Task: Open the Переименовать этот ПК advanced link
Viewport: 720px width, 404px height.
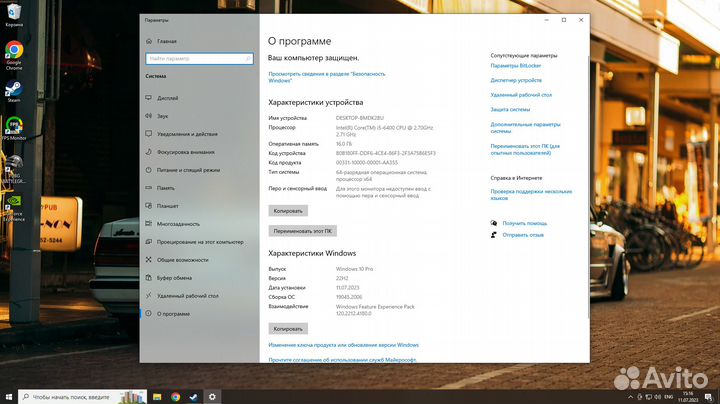Action: (525, 150)
